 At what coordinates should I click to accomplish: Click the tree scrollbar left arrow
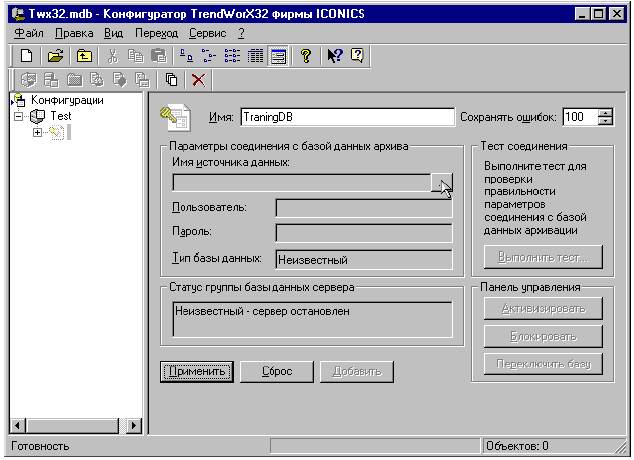tap(18, 426)
